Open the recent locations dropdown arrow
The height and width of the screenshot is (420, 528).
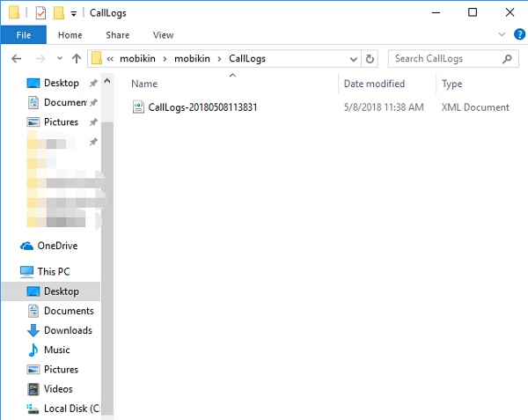click(x=57, y=59)
